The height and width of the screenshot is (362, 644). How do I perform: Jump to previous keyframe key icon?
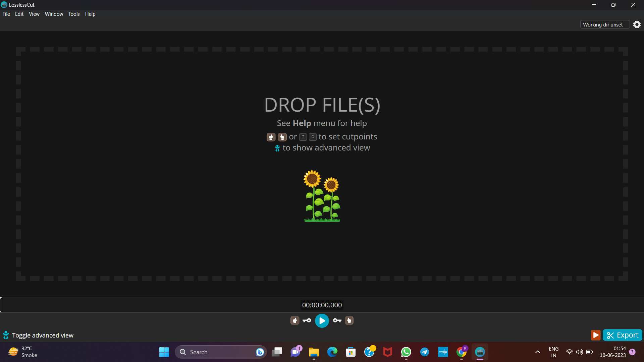(x=307, y=320)
